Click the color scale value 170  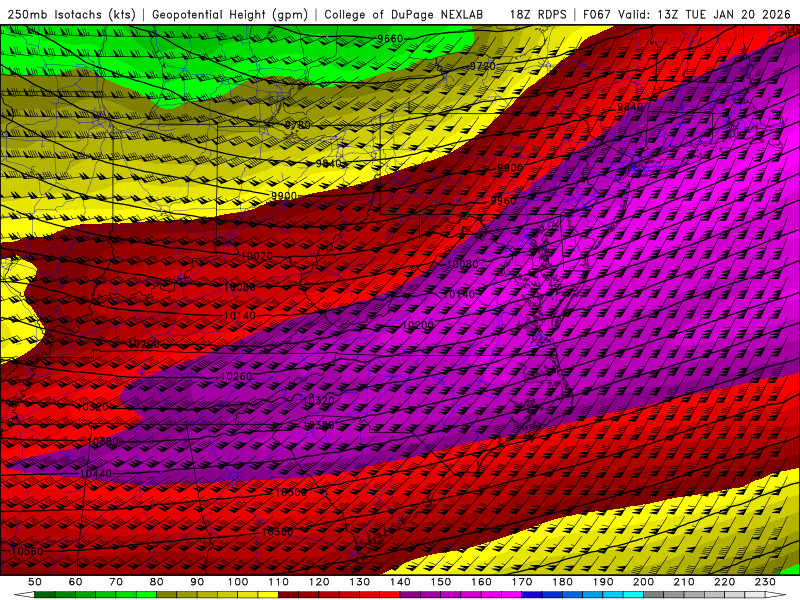point(522,582)
